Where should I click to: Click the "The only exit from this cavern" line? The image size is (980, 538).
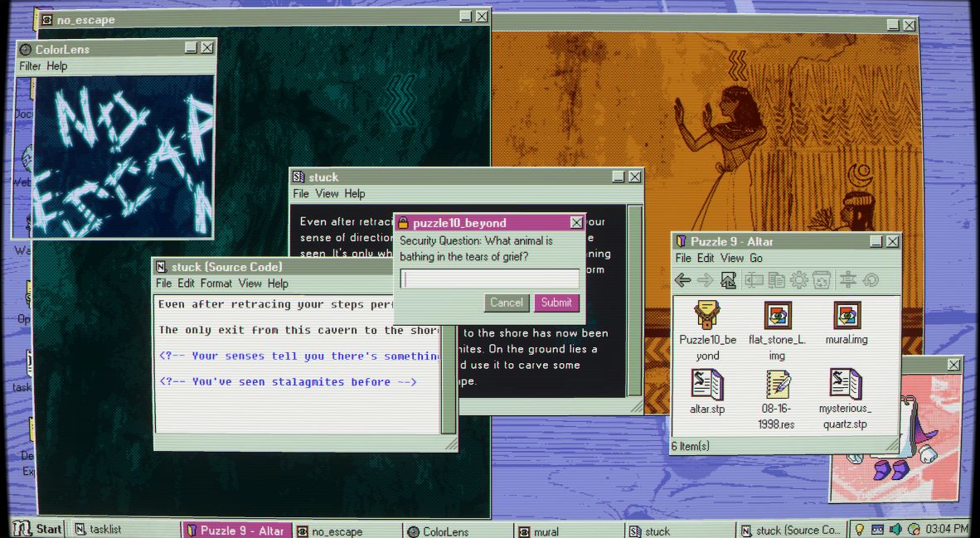click(x=300, y=330)
